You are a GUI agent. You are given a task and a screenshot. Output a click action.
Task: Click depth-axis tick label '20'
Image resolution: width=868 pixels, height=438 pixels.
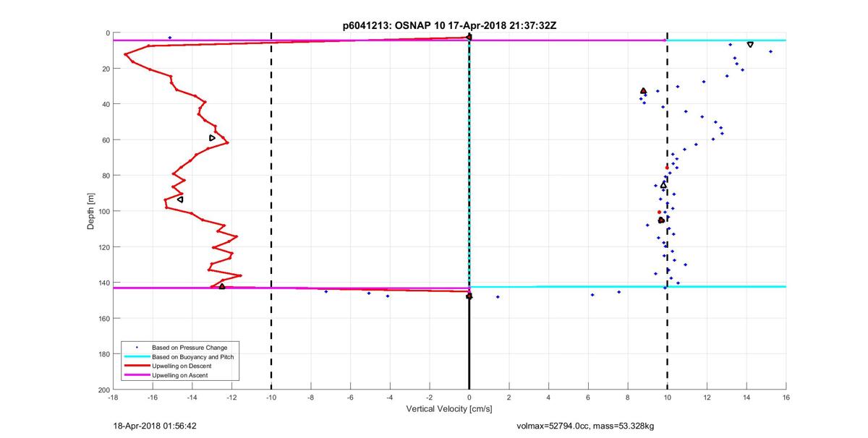[106, 69]
